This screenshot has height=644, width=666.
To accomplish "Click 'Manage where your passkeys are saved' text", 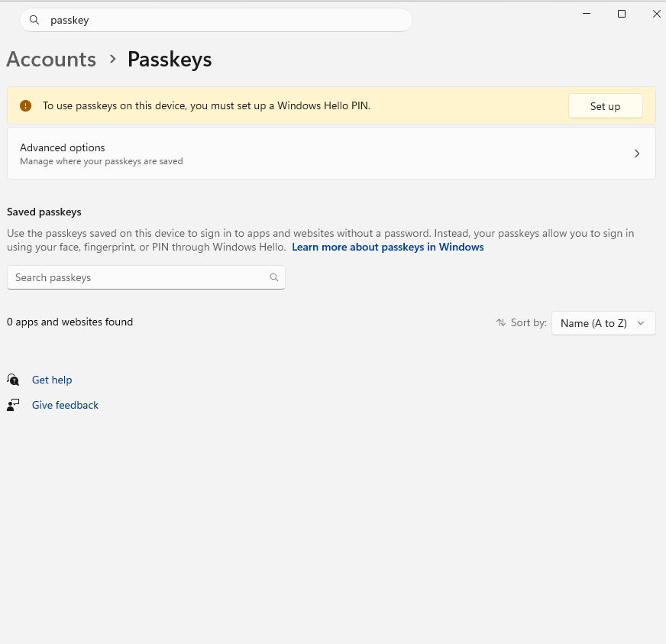I will click(x=101, y=161).
